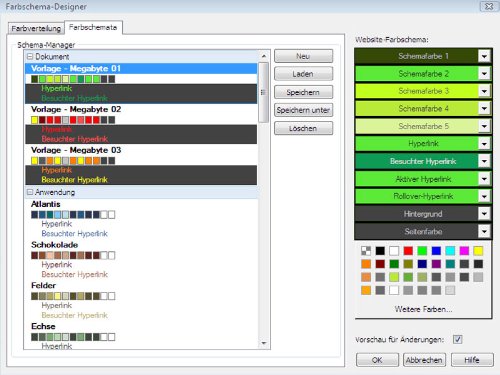
Task: Switch to the Farbverteilung tab
Action: [x=36, y=28]
